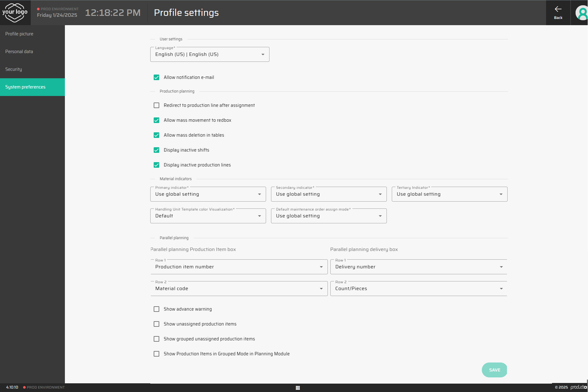
Task: Open Handling Unit Template color Visualization dropdown
Action: point(208,216)
